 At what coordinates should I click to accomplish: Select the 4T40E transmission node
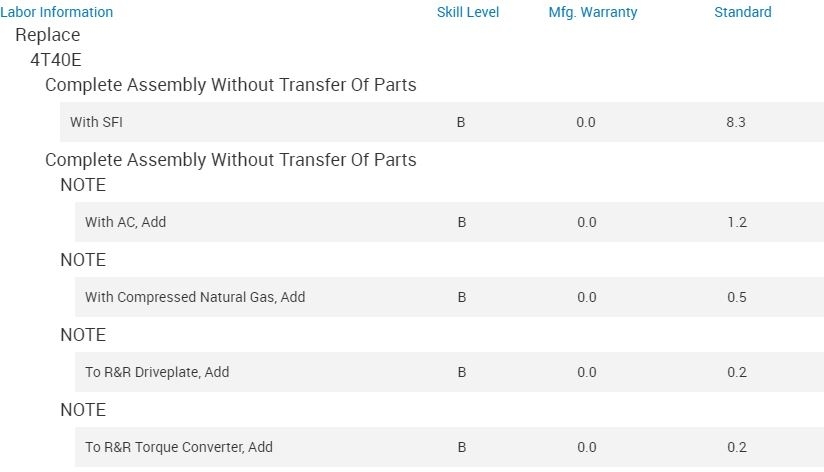click(56, 59)
